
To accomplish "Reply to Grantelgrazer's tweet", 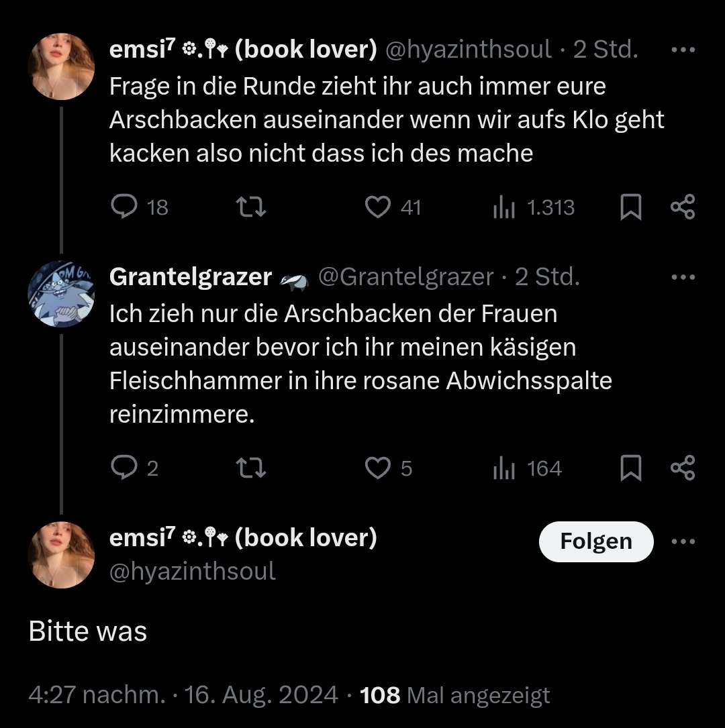I will pyautogui.click(x=124, y=468).
